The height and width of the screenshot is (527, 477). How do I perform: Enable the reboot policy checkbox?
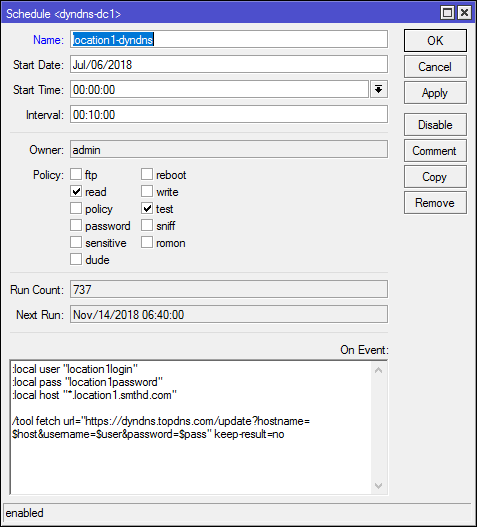coord(147,174)
